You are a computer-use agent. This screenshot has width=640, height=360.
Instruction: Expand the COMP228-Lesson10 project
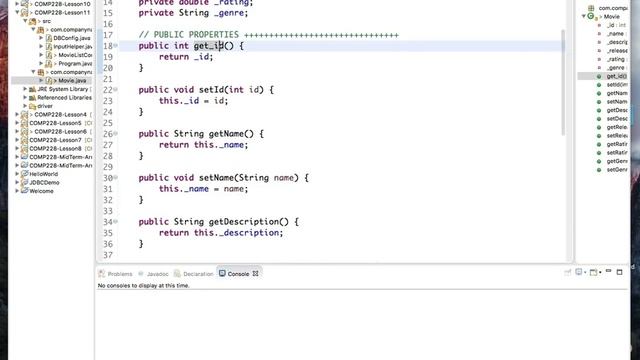pos(17,4)
